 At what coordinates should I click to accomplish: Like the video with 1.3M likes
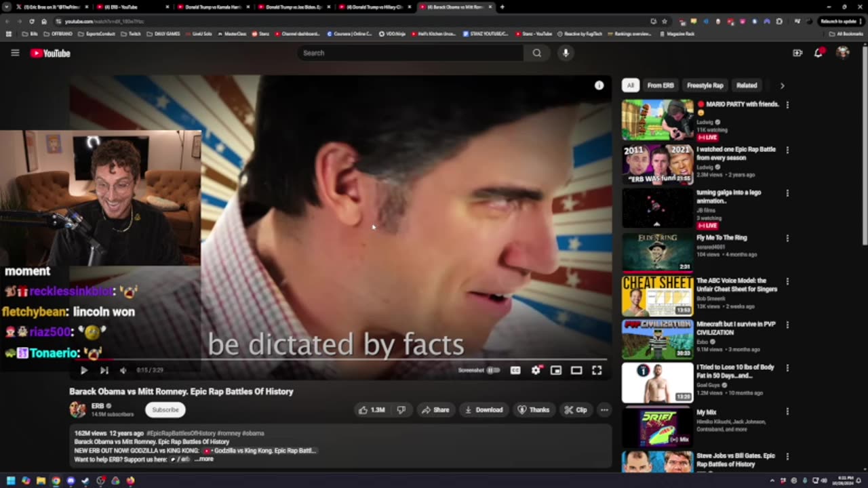coord(372,409)
